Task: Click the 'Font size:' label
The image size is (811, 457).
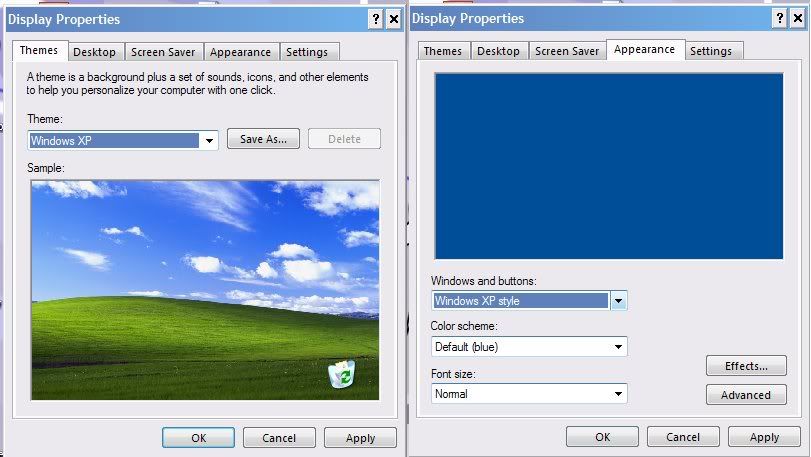Action: coord(453,374)
